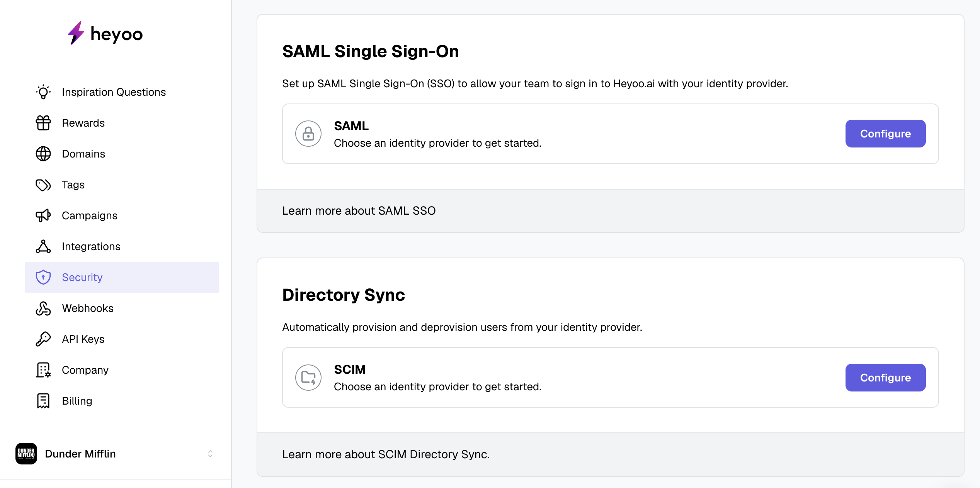The image size is (980, 488).
Task: Click the globe Domains icon
Action: click(43, 154)
